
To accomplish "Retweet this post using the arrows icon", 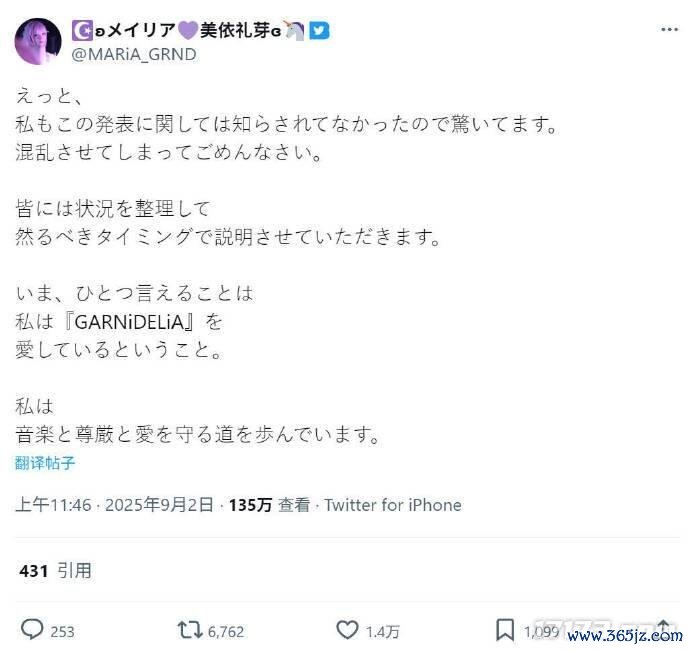I will (188, 630).
